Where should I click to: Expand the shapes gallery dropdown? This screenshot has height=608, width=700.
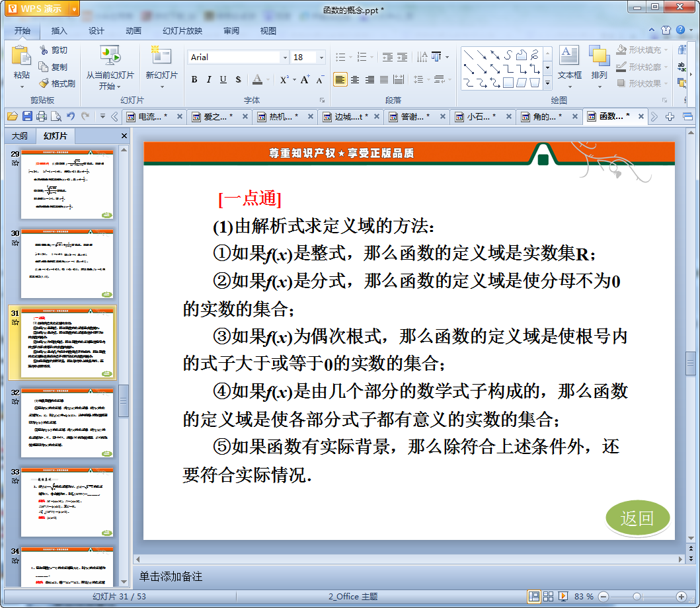548,83
